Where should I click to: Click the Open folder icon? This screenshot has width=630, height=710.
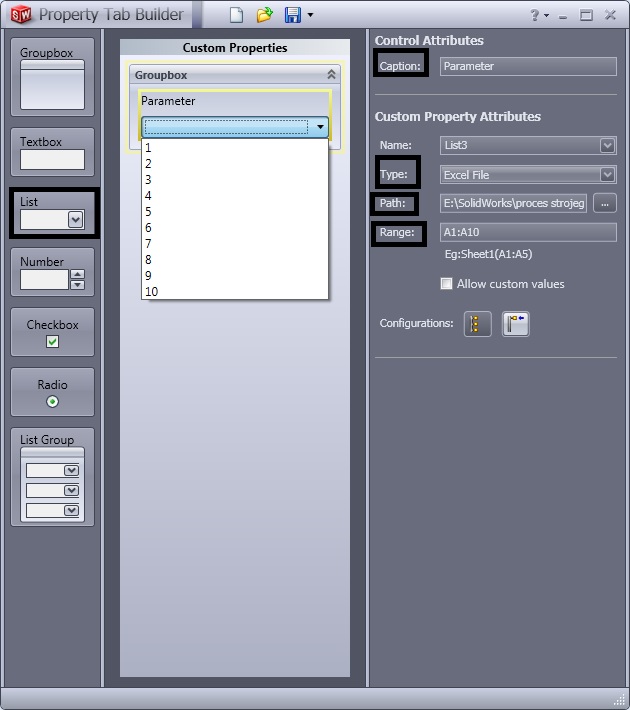[264, 15]
